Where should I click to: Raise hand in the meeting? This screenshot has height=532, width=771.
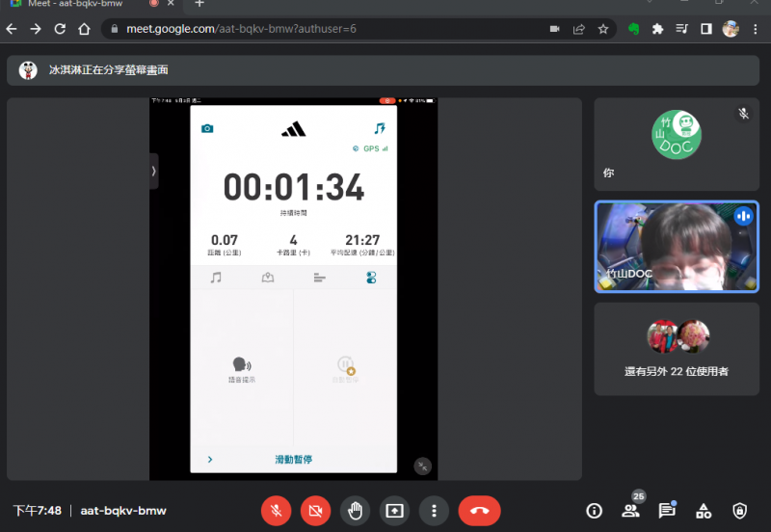356,511
